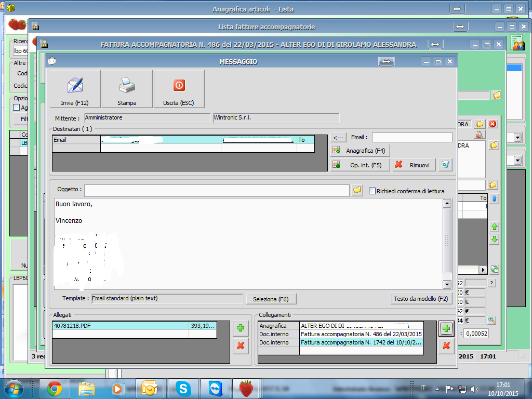Open the taskbar clock showing 17:01

503,389
